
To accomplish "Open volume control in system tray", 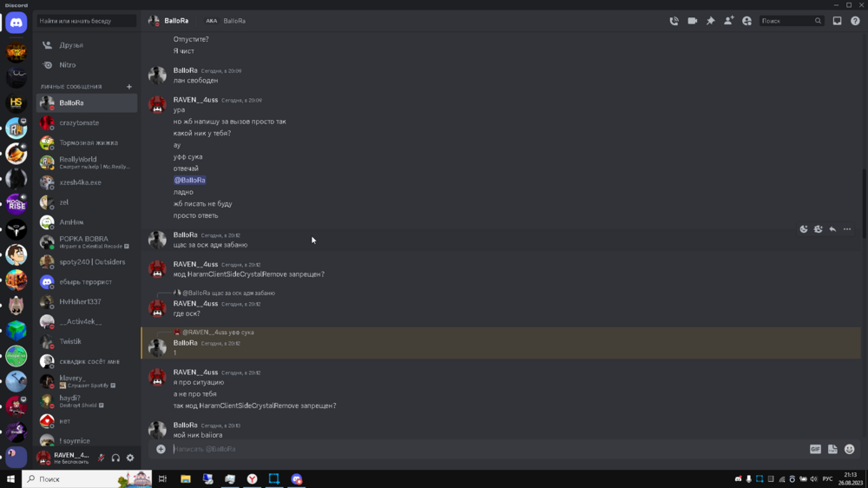I will coord(814,479).
